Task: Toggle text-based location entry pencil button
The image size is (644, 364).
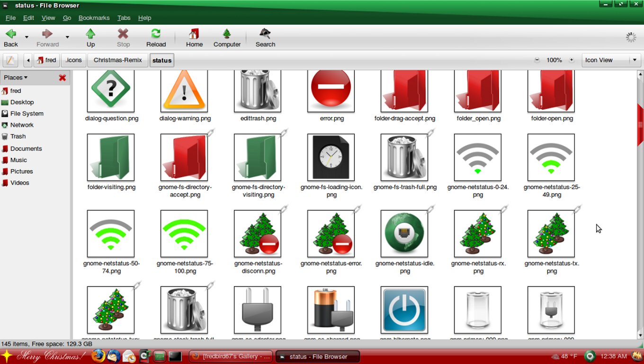Action: pyautogui.click(x=10, y=60)
